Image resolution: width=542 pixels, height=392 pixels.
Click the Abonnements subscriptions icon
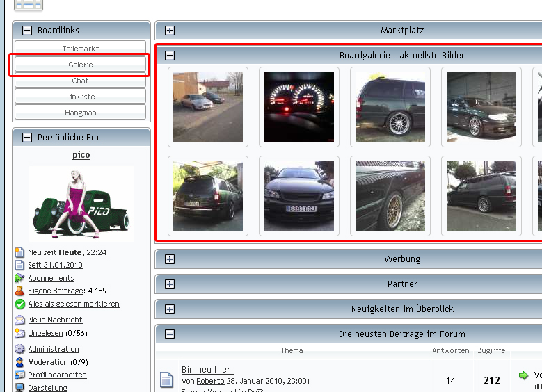19,278
